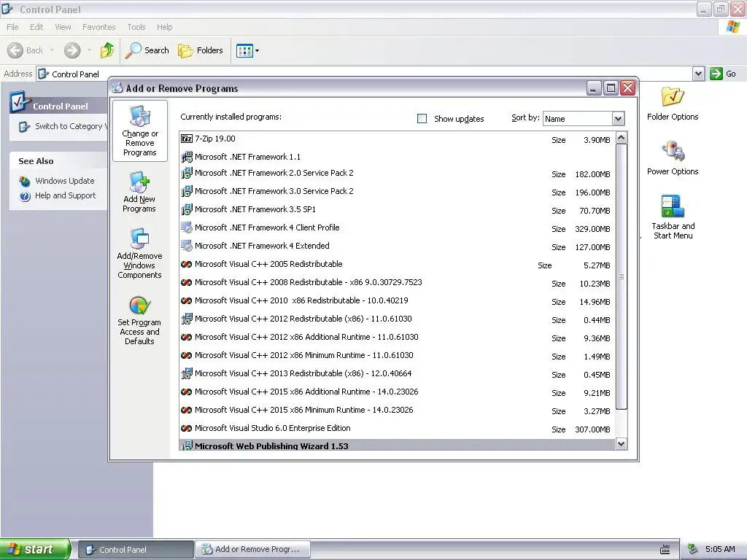The height and width of the screenshot is (560, 747).
Task: Click the .NET Framework 4 Client Profile icon
Action: click(186, 227)
